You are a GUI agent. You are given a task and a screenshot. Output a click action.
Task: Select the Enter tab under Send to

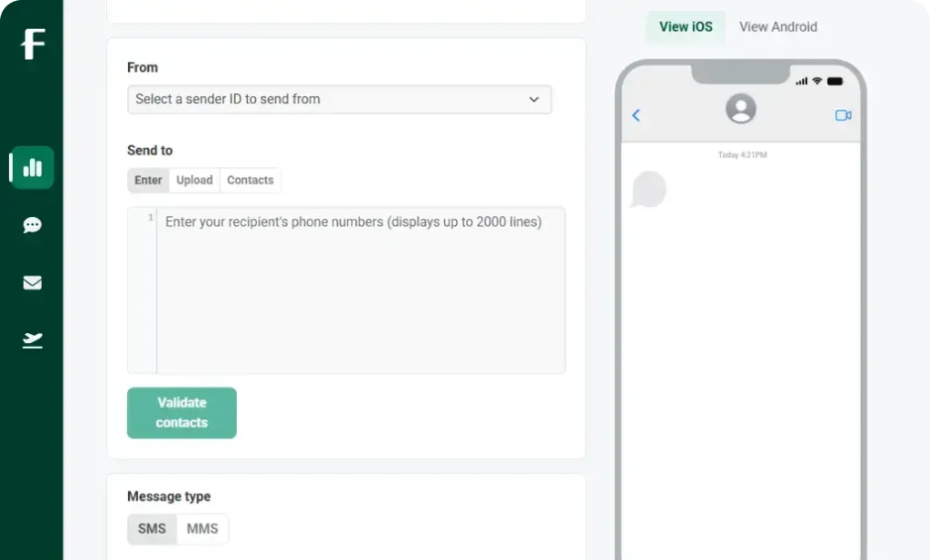(x=148, y=181)
